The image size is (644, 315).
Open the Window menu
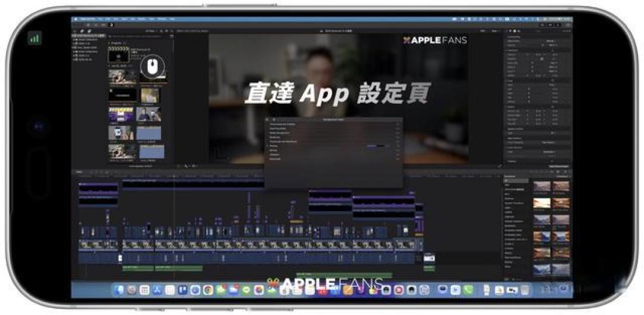click(x=162, y=19)
